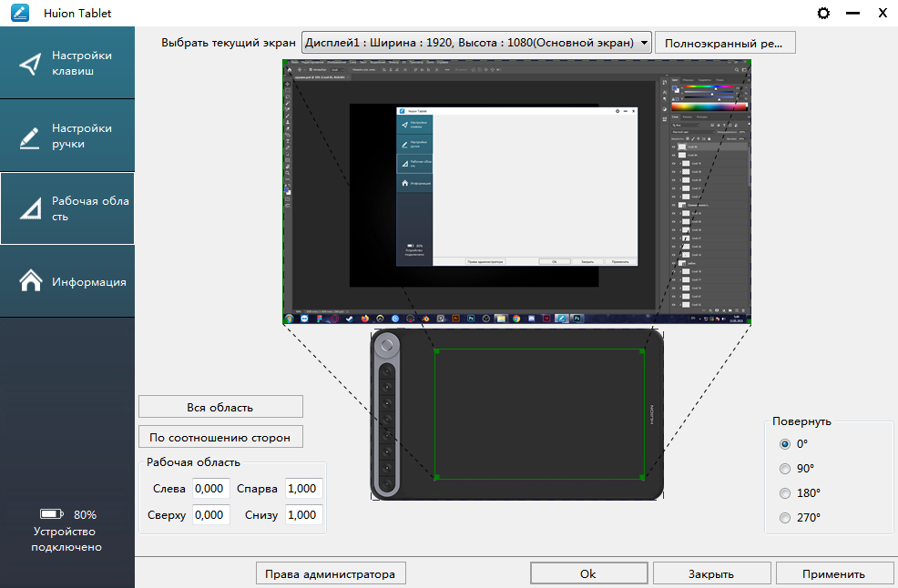
Task: Click the house icon for Информация
Action: (x=30, y=281)
